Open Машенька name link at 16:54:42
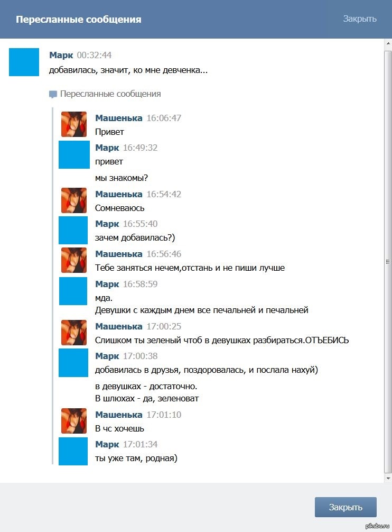This screenshot has width=392, height=532. tap(118, 194)
